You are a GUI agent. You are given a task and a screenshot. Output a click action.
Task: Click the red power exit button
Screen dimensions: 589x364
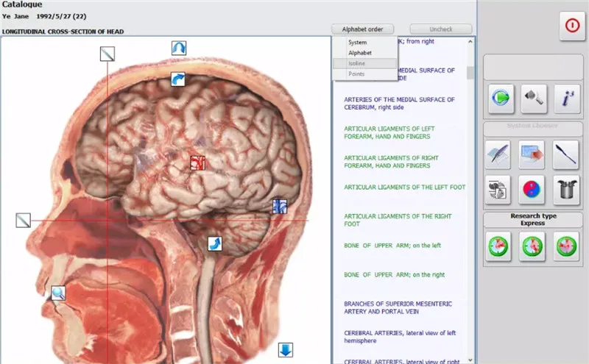point(571,25)
